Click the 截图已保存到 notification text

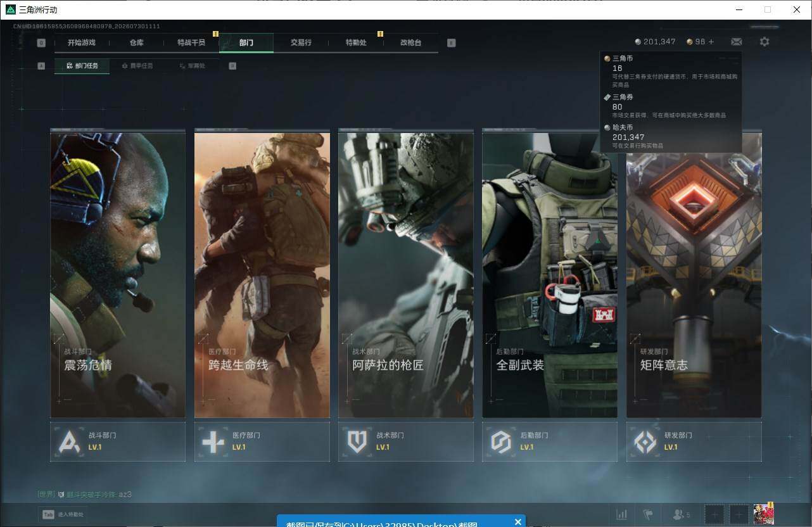381,524
